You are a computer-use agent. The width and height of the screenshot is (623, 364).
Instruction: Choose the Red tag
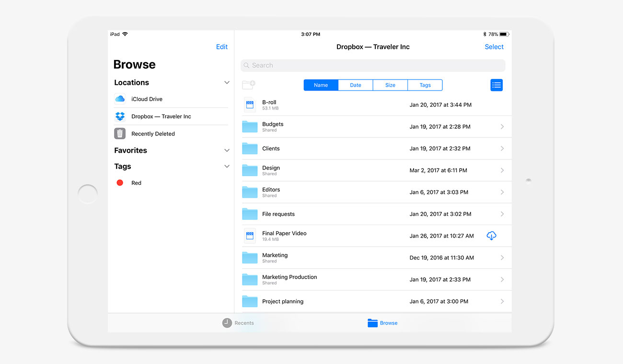pyautogui.click(x=136, y=183)
